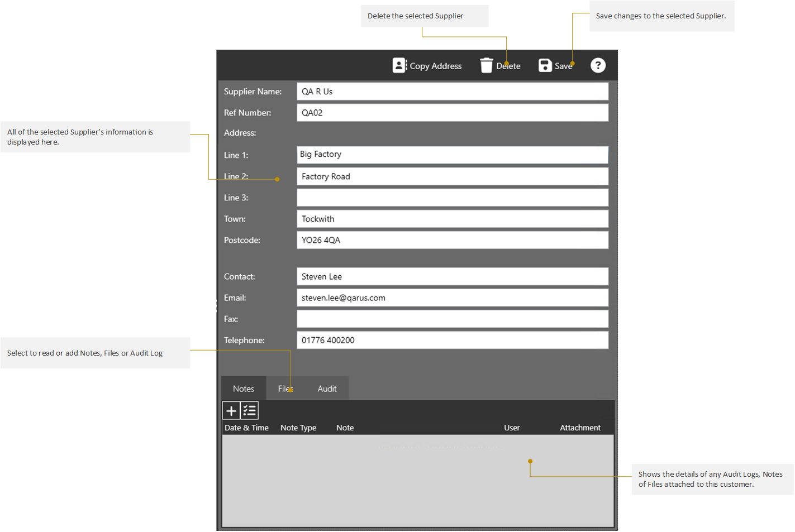Image resolution: width=795 pixels, height=532 pixels.
Task: Click the empty Line 3 address field
Action: pyautogui.click(x=453, y=198)
